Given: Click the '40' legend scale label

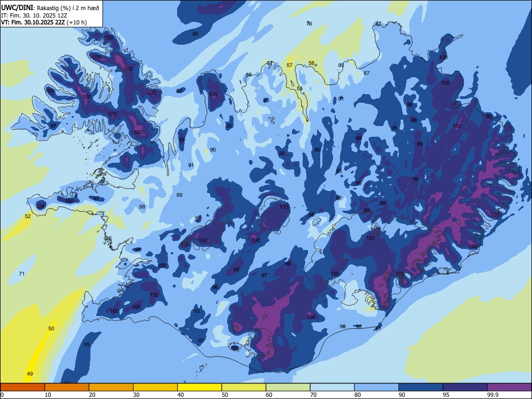Looking at the screenshot, I should (180, 395).
